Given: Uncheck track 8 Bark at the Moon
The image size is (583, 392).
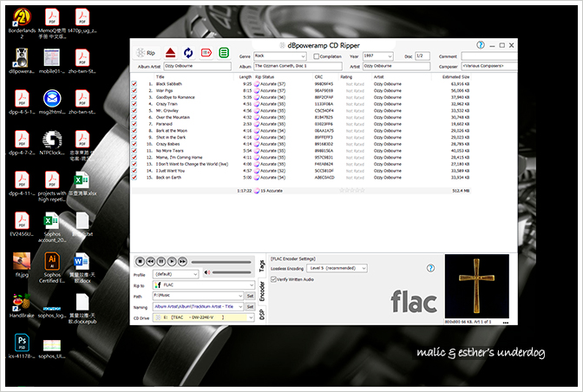Looking at the screenshot, I should point(134,131).
